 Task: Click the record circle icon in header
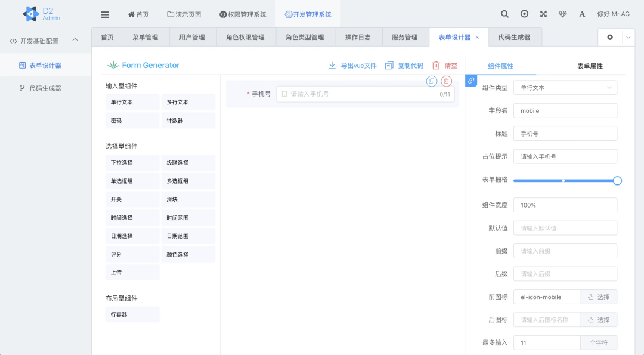pyautogui.click(x=524, y=14)
